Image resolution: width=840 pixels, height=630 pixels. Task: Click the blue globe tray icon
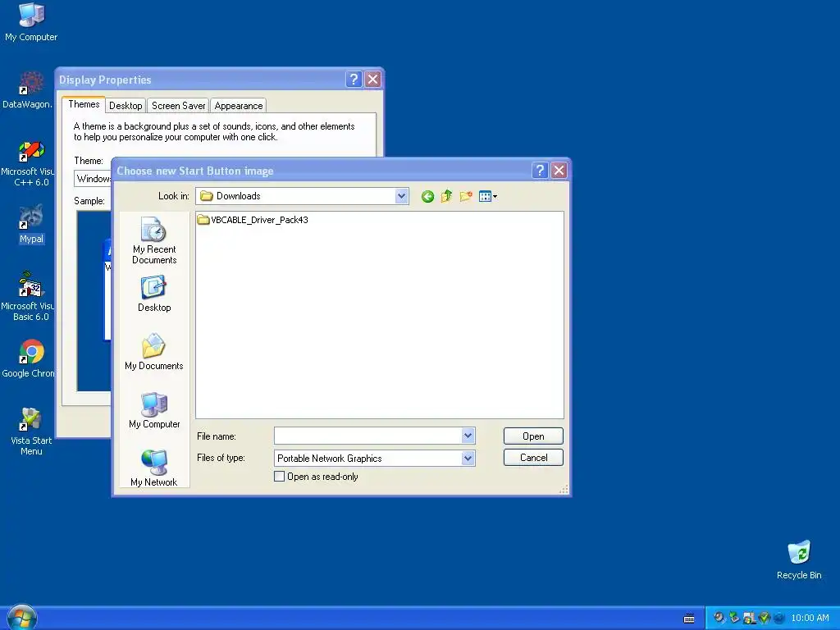(x=779, y=618)
